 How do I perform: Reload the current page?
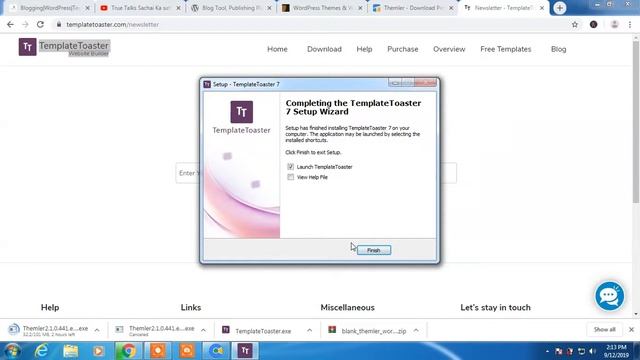(40, 24)
